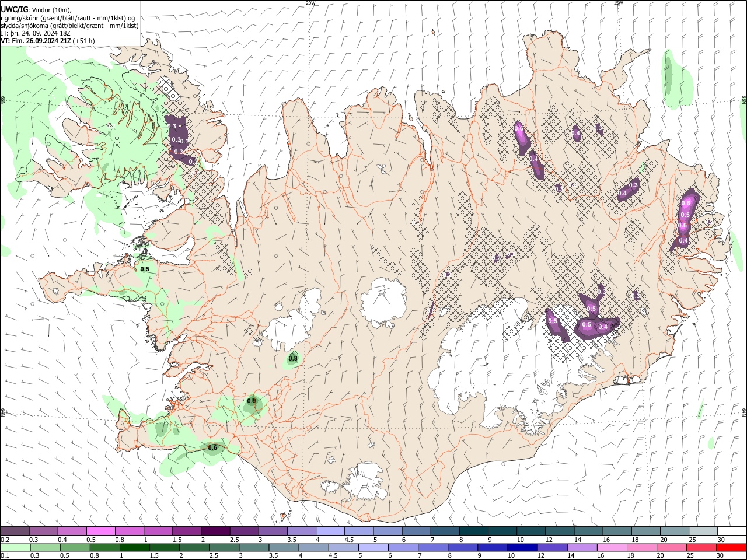Pick lower scale bright red swatch at 30
This screenshot has width=747, height=560.
click(731, 547)
